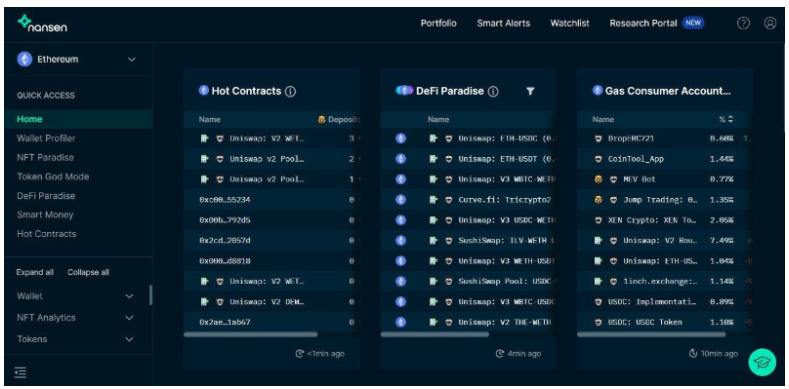Click the smart money icon in Jump Trading row
Viewport: 789px width, 389px height.
point(598,200)
